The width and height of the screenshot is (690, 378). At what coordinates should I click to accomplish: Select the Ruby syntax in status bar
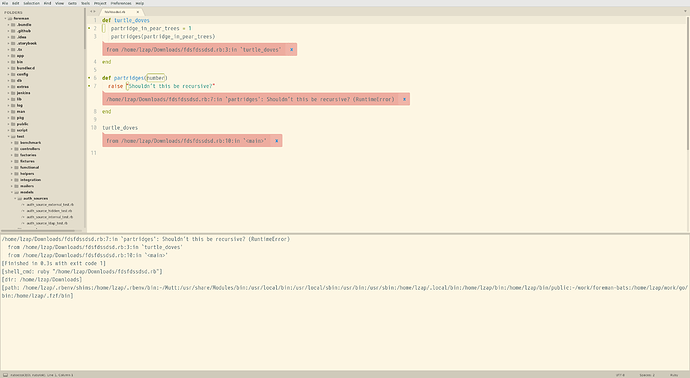(x=674, y=375)
